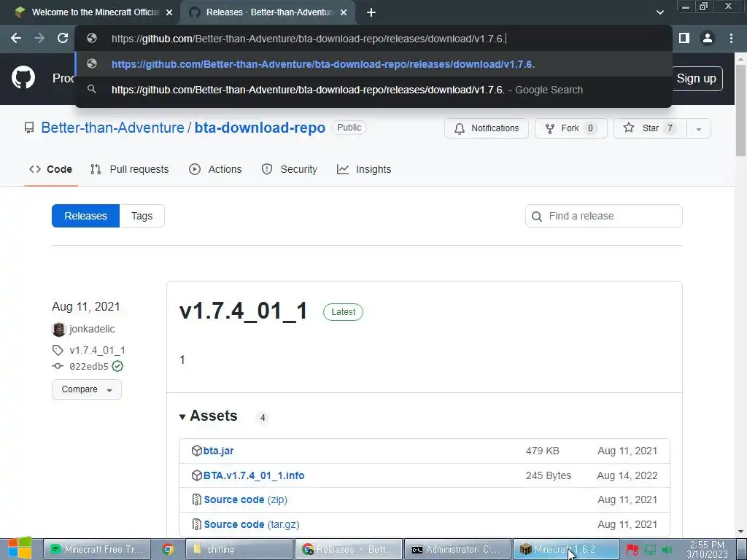The height and width of the screenshot is (560, 747).
Task: Open the Security tab
Action: (x=289, y=169)
